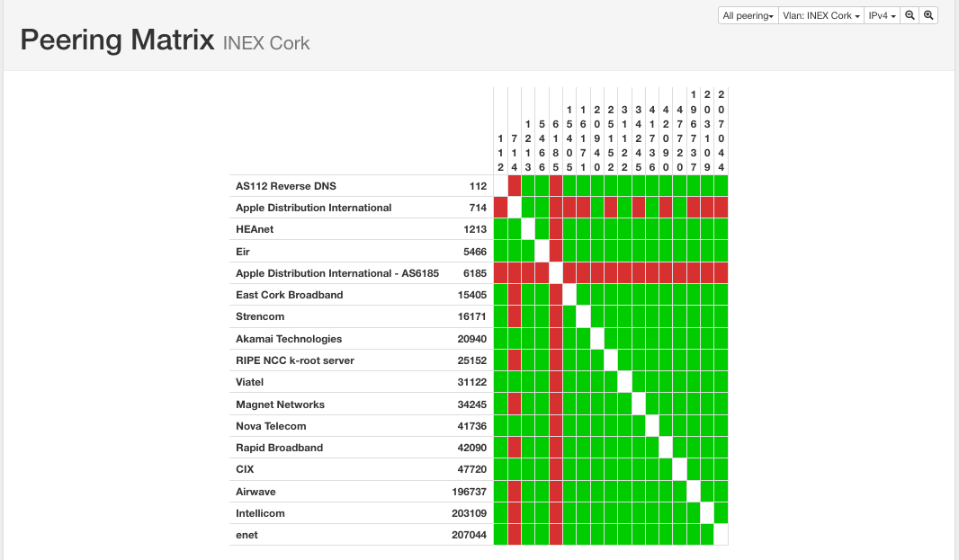Click ASN 41736 beside Nova Telecom
The width and height of the screenshot is (959, 560).
click(x=472, y=426)
